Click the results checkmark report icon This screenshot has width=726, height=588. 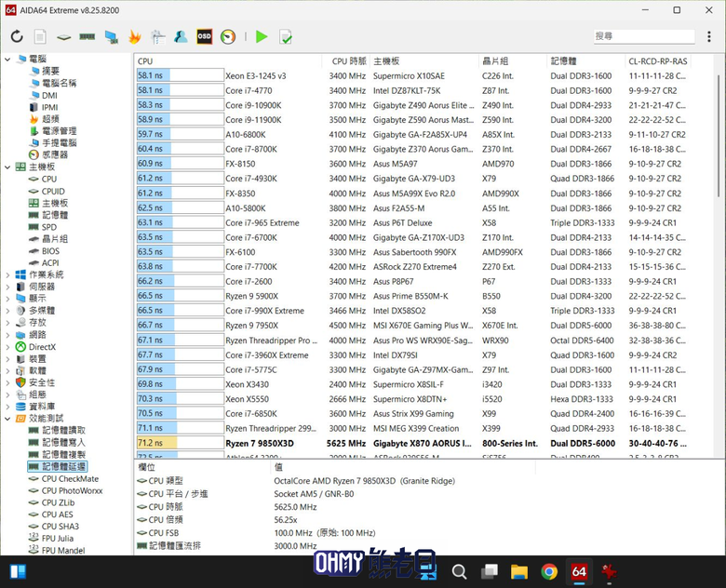point(286,37)
